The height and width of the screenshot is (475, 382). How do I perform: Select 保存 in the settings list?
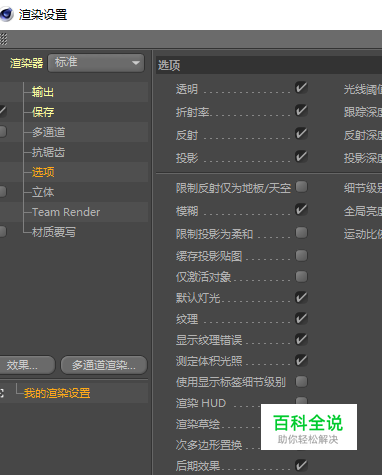[43, 112]
